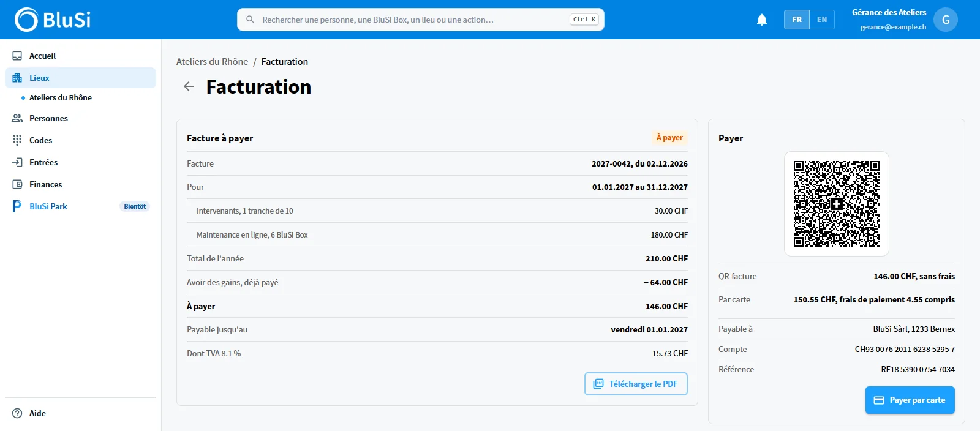Click the Codes keypad icon

tap(17, 140)
